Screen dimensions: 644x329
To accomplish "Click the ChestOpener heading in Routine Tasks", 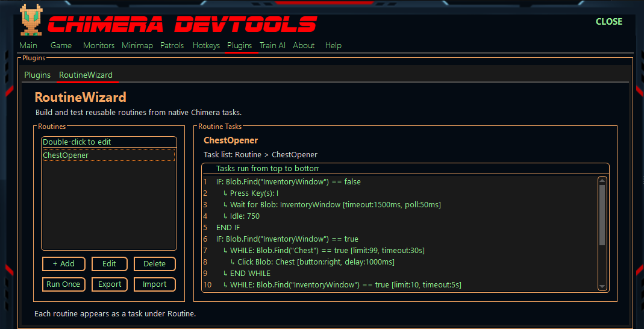I will point(231,140).
